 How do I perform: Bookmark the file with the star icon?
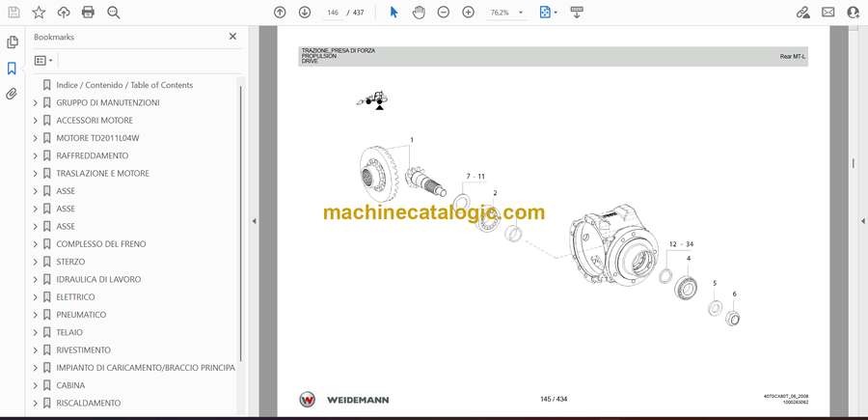point(39,13)
